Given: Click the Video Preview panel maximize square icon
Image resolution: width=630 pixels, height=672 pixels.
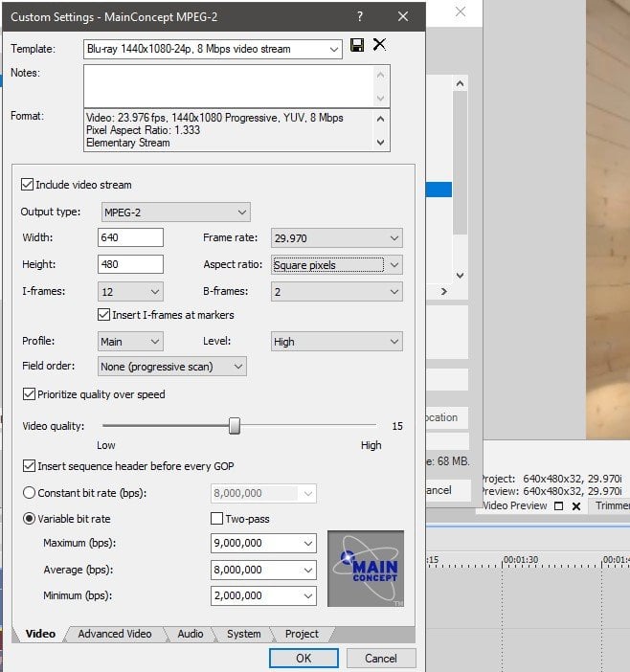Looking at the screenshot, I should point(558,506).
